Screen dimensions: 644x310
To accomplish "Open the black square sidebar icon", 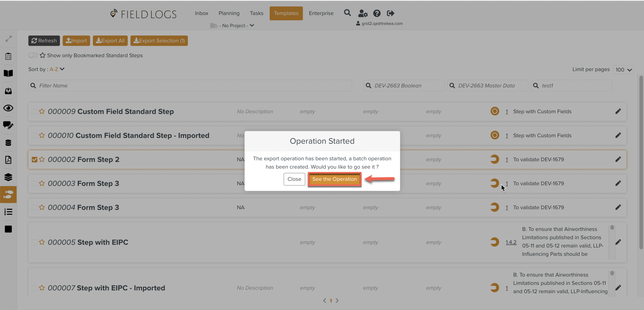I will click(8, 229).
